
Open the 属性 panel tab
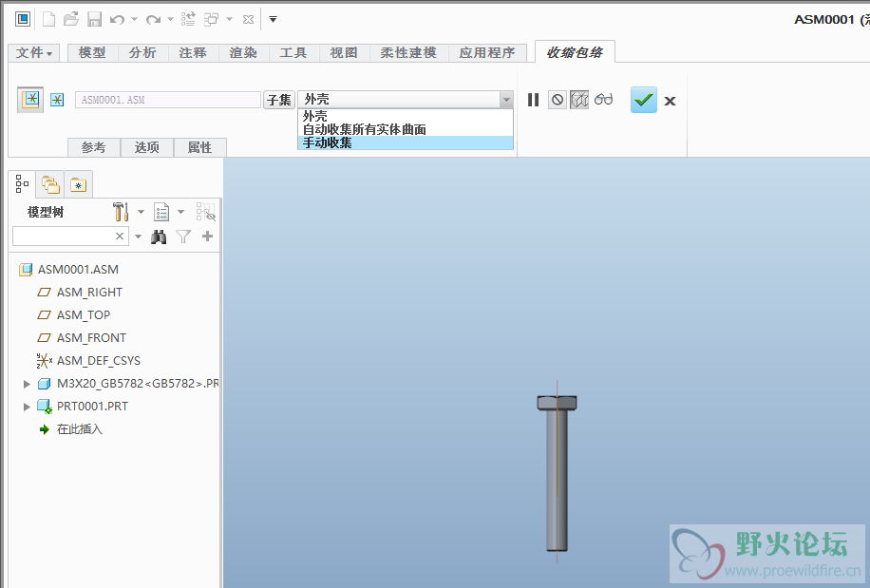[199, 147]
